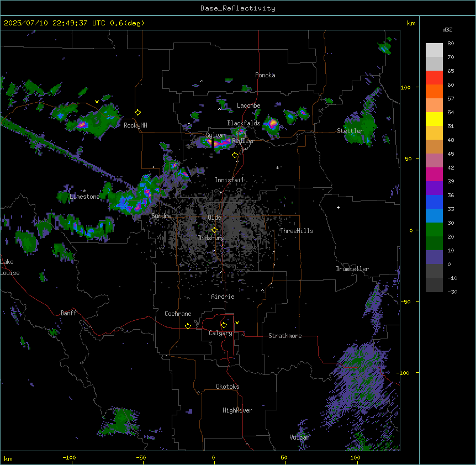Click the -30 value on the dBZ legend
The image size is (476, 465).
point(452,292)
